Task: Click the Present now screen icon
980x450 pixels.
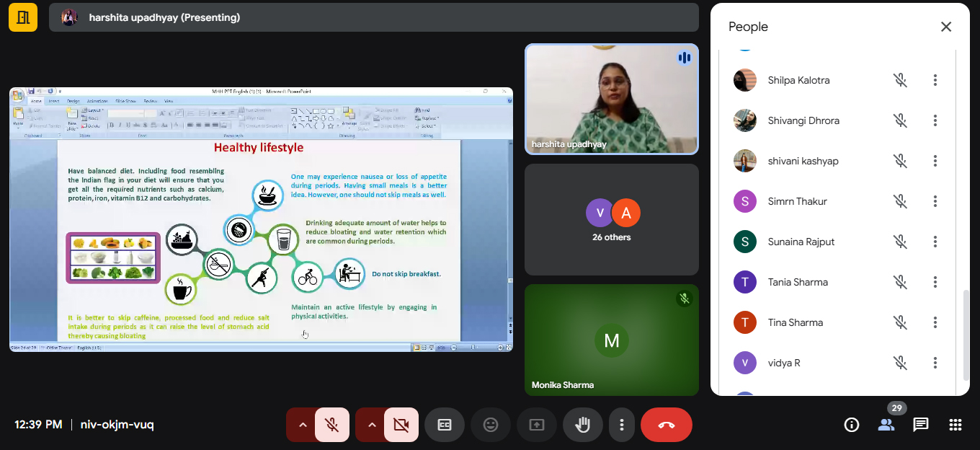Action: tap(537, 425)
